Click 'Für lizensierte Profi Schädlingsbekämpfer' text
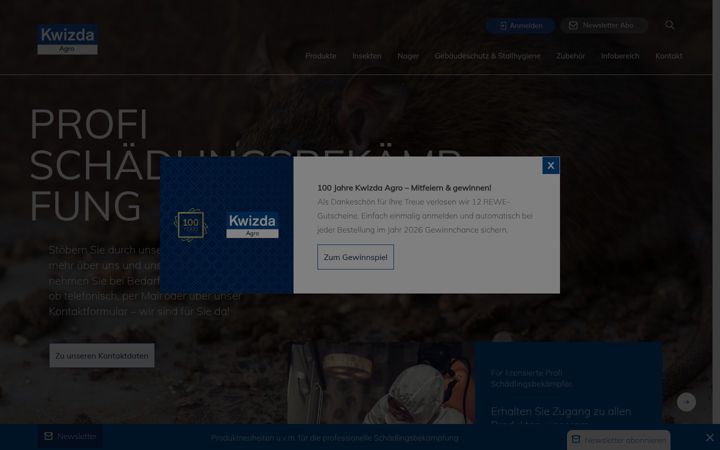Viewport: 720px width, 450px height. point(531,378)
